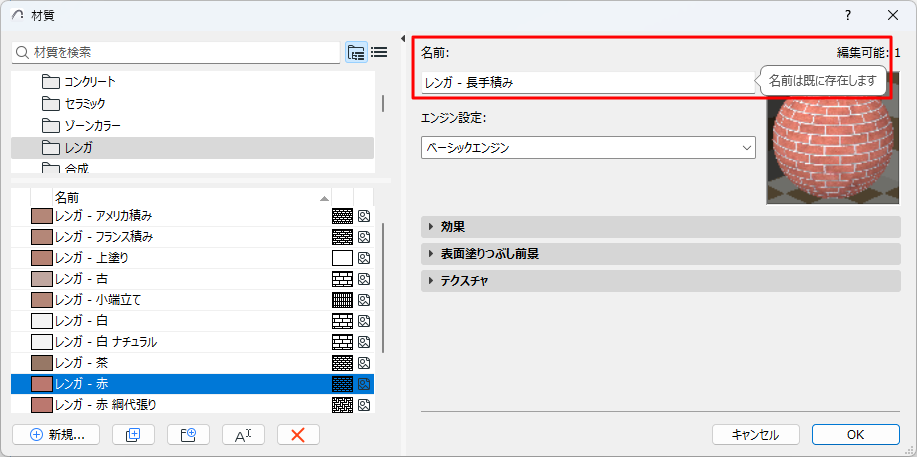
Task: Switch to flat list view icon
Action: [x=379, y=52]
